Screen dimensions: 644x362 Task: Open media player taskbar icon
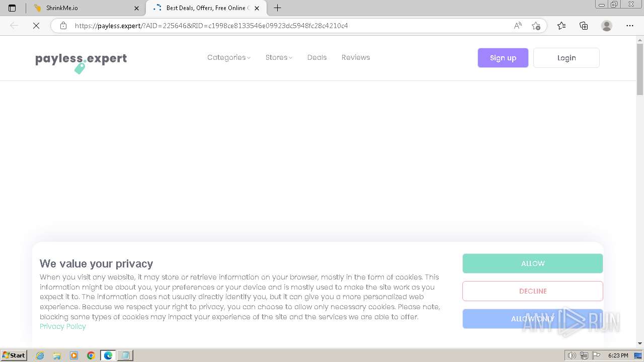click(74, 355)
